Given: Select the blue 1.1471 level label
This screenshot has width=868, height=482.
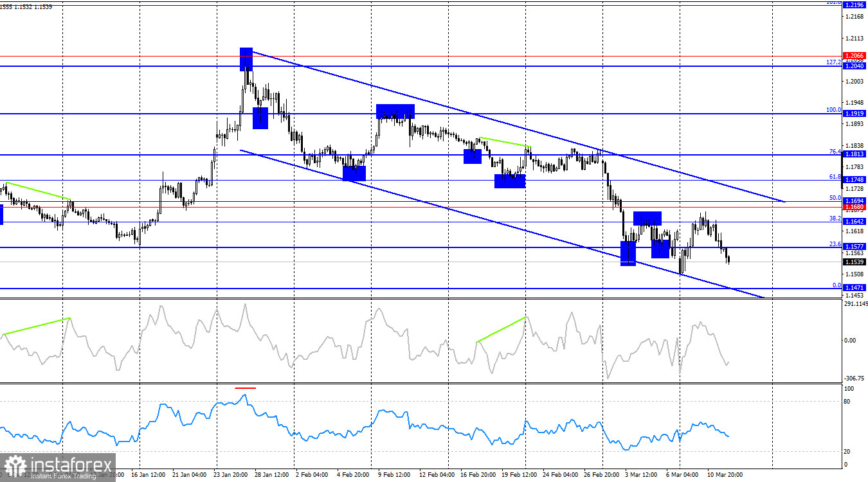Looking at the screenshot, I should click(854, 289).
